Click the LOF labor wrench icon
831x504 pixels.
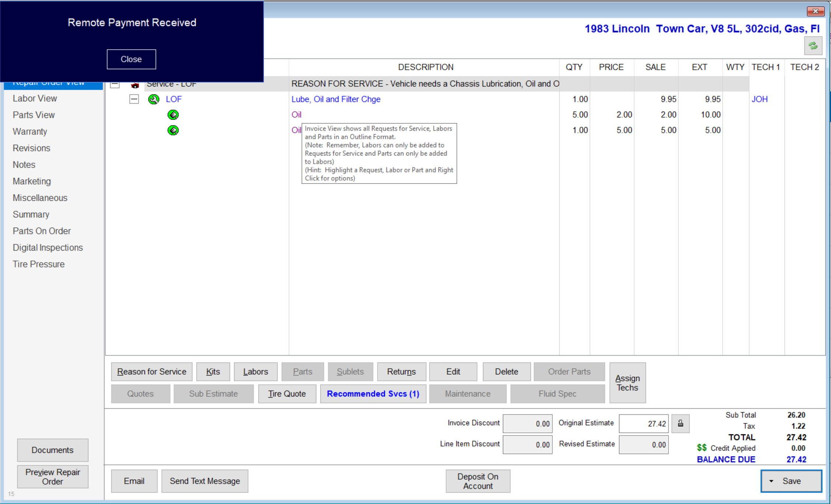pyautogui.click(x=153, y=99)
